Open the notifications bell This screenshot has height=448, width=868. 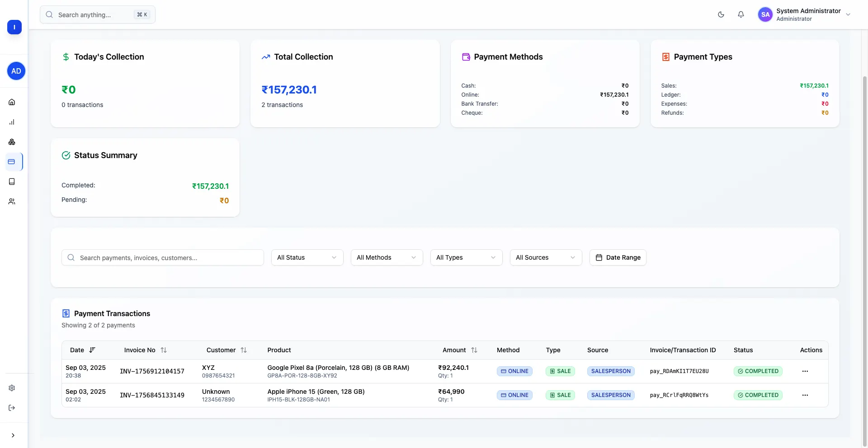tap(741, 14)
